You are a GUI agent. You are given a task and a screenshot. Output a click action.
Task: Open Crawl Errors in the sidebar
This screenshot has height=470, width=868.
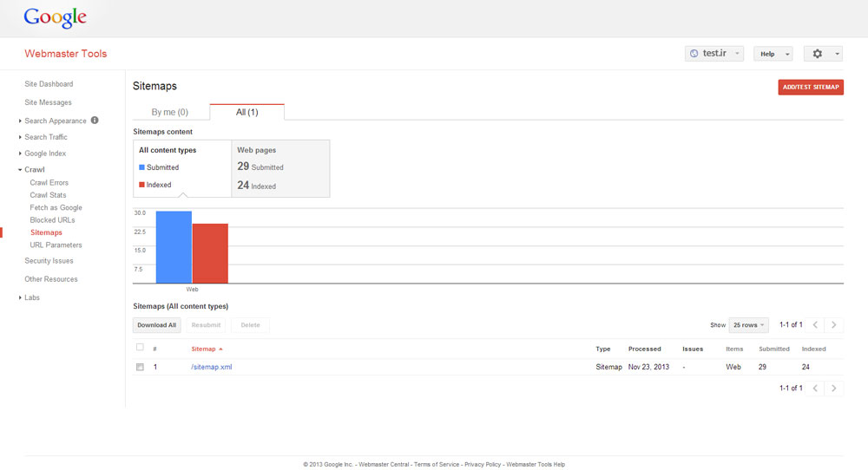[49, 183]
